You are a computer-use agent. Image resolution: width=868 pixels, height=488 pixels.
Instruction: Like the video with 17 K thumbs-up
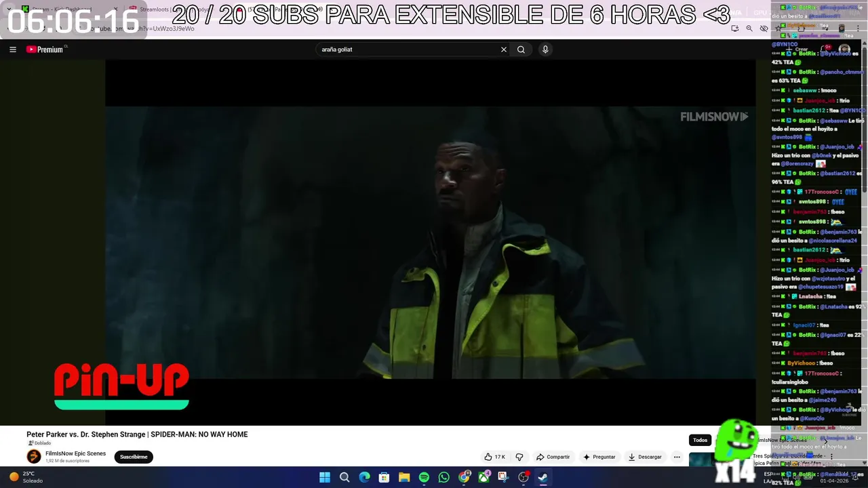tap(494, 457)
